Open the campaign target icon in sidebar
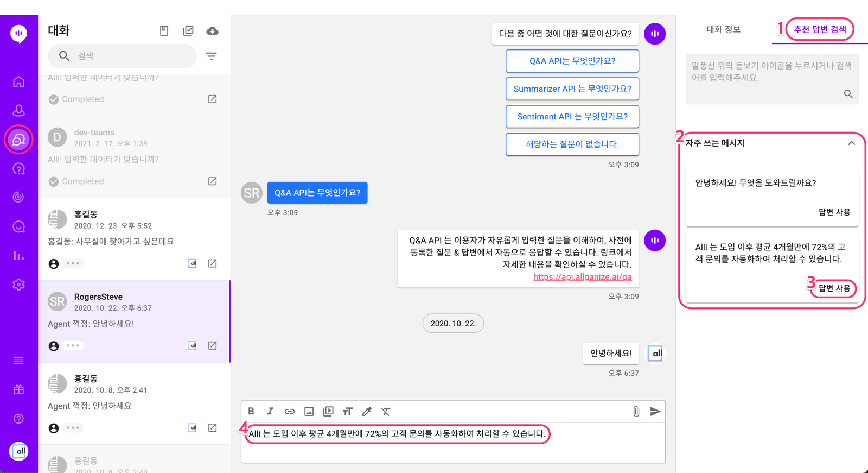This screenshot has height=473, width=868. pos(18,197)
